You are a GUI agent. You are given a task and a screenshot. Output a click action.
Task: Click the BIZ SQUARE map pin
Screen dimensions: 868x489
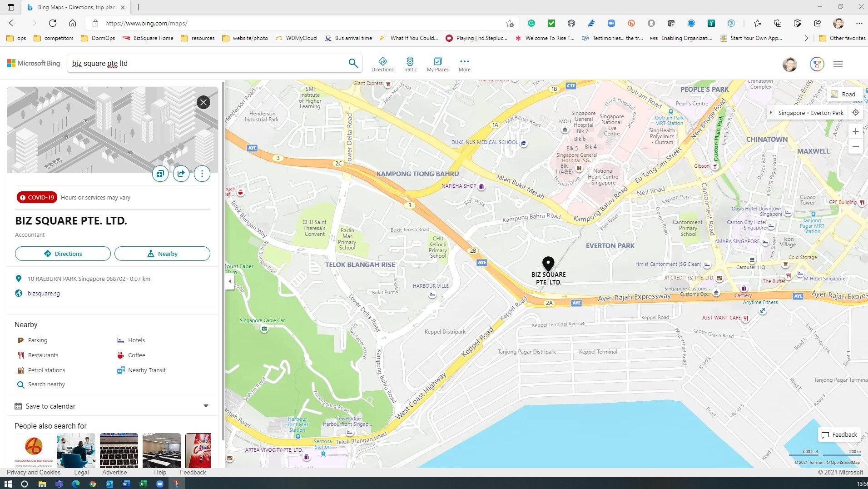(548, 264)
